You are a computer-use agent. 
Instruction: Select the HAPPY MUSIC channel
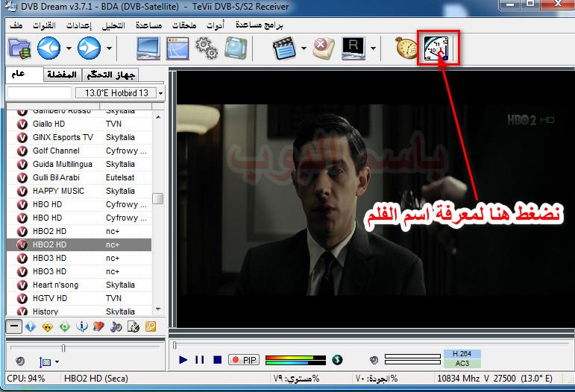pyautogui.click(x=79, y=191)
